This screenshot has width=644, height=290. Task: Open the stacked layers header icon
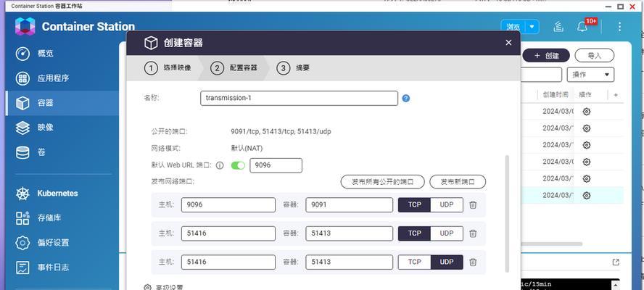(558, 27)
